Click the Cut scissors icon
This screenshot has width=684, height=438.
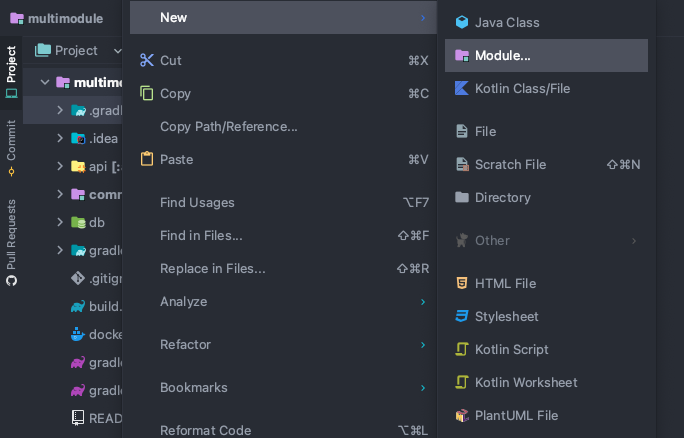(x=147, y=60)
